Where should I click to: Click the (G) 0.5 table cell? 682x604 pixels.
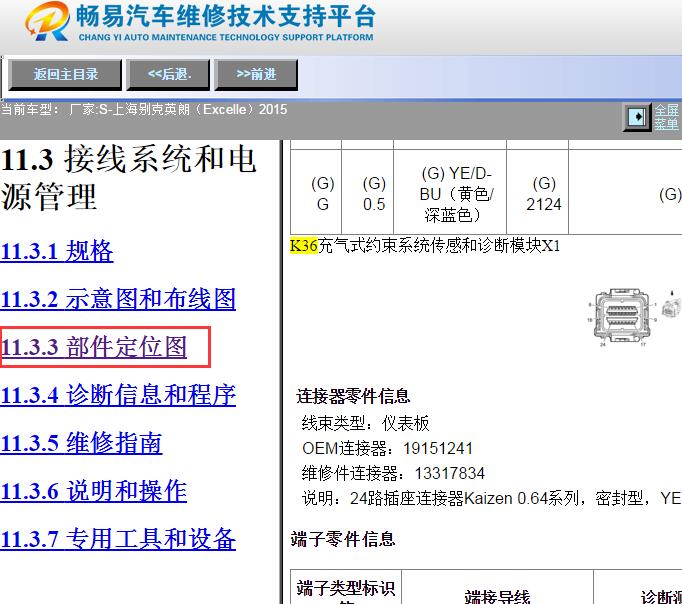point(368,194)
